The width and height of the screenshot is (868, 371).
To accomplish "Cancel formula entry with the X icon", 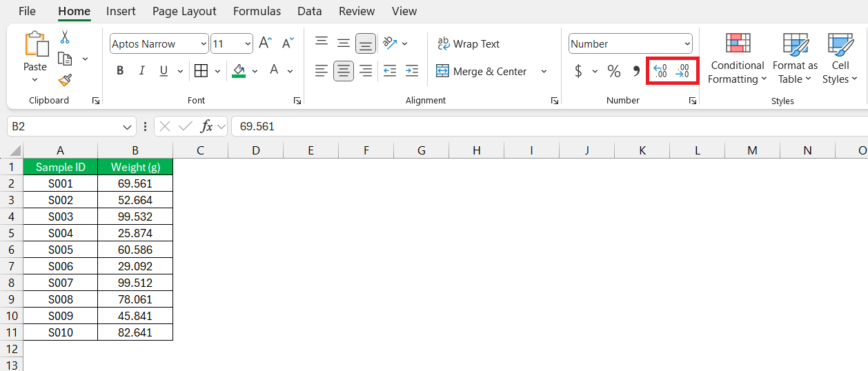I will pyautogui.click(x=164, y=126).
